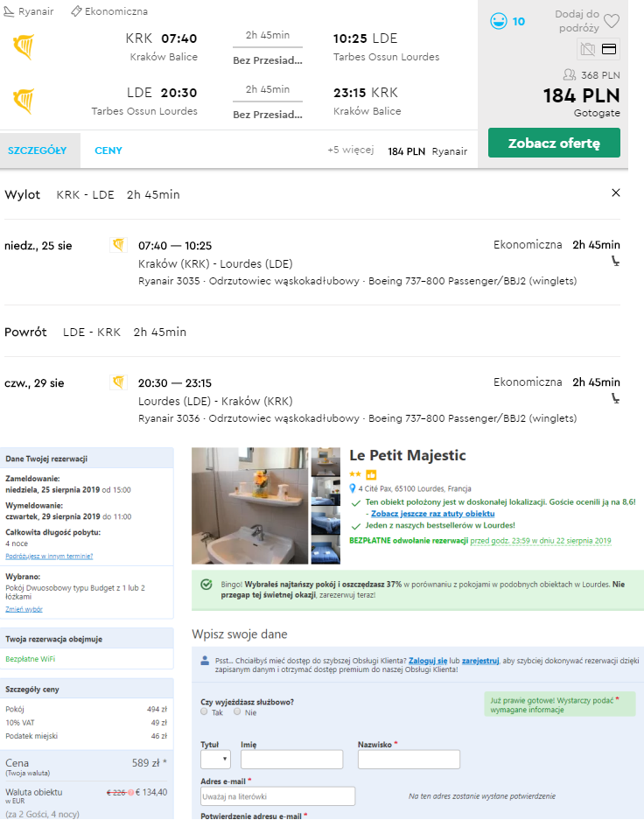
Task: Click the Dodaj do podróży label
Action: (577, 21)
